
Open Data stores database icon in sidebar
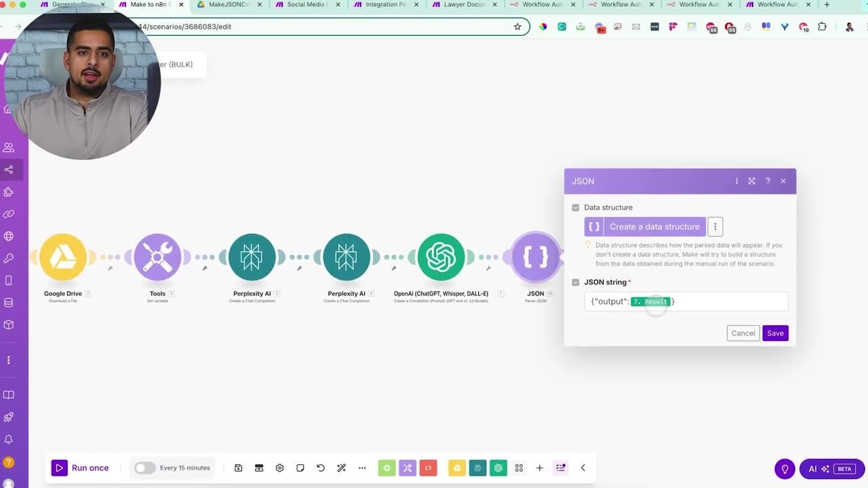9,303
